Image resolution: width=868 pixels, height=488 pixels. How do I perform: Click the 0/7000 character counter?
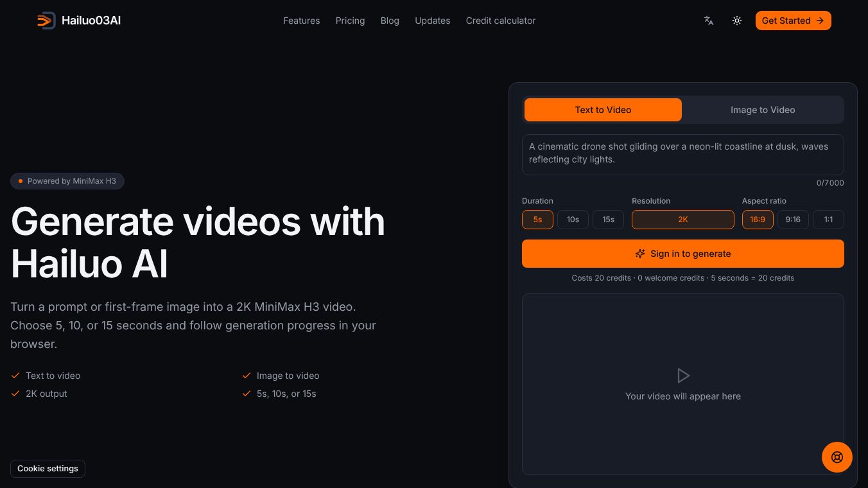pos(830,183)
